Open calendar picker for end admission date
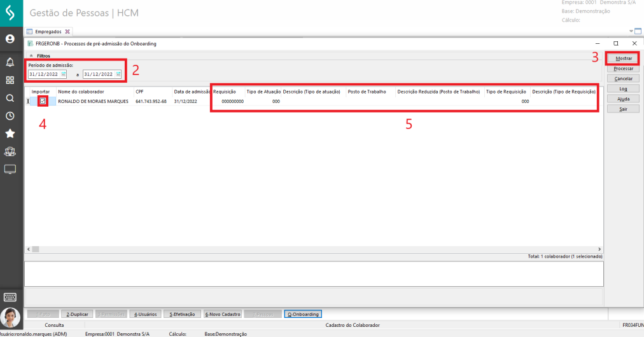644x337 pixels. tap(118, 74)
